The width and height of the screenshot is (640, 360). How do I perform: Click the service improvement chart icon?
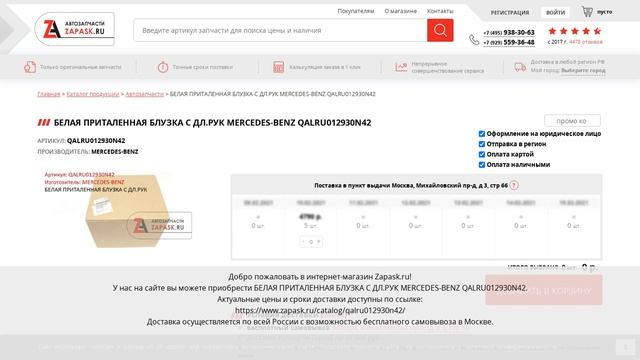click(401, 67)
